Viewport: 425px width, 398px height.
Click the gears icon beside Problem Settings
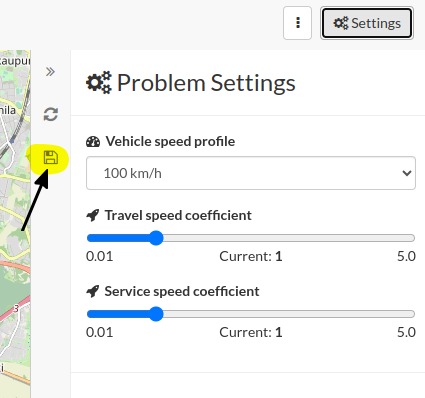[99, 82]
